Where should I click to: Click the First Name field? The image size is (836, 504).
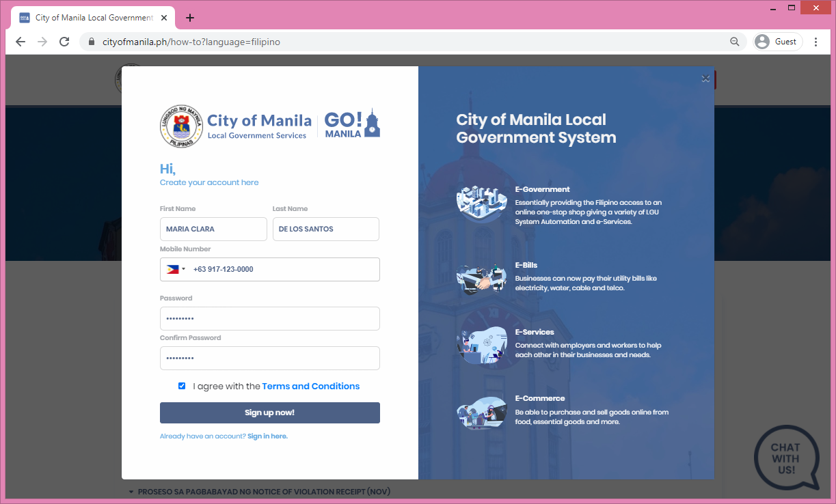pyautogui.click(x=213, y=229)
